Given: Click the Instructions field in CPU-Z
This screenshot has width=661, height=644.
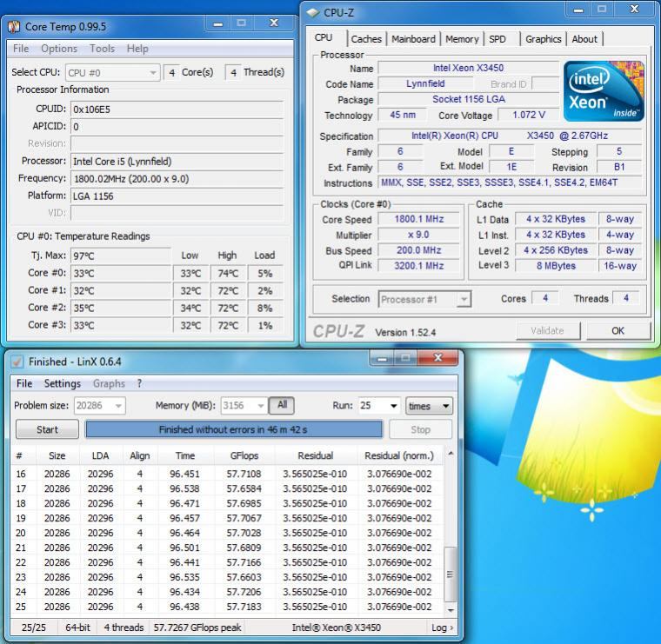Looking at the screenshot, I should click(510, 183).
